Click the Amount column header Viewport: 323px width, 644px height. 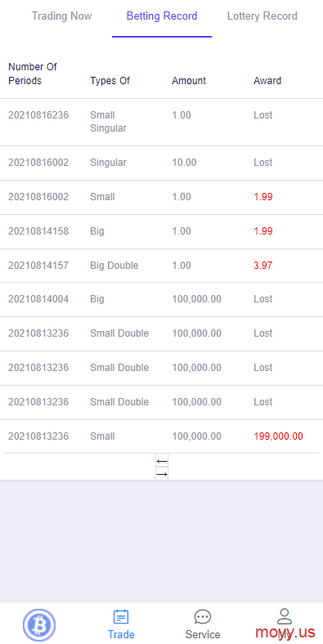(x=189, y=80)
